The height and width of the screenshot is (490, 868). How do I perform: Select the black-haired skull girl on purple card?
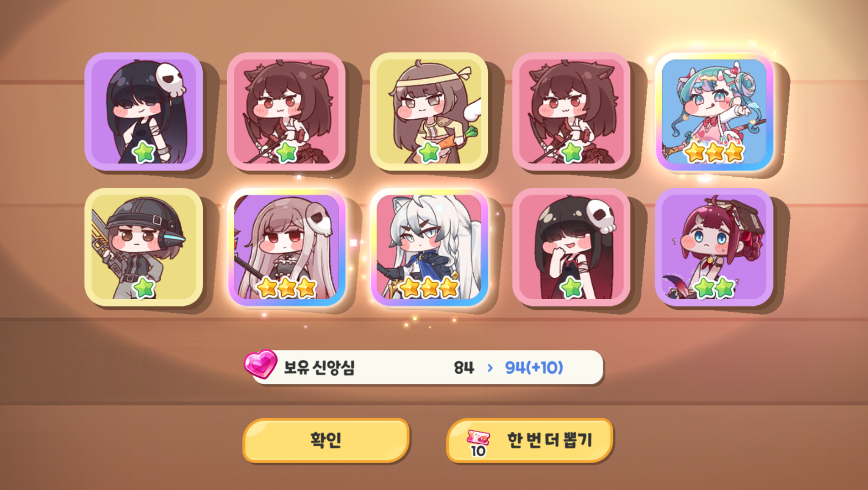(x=144, y=111)
